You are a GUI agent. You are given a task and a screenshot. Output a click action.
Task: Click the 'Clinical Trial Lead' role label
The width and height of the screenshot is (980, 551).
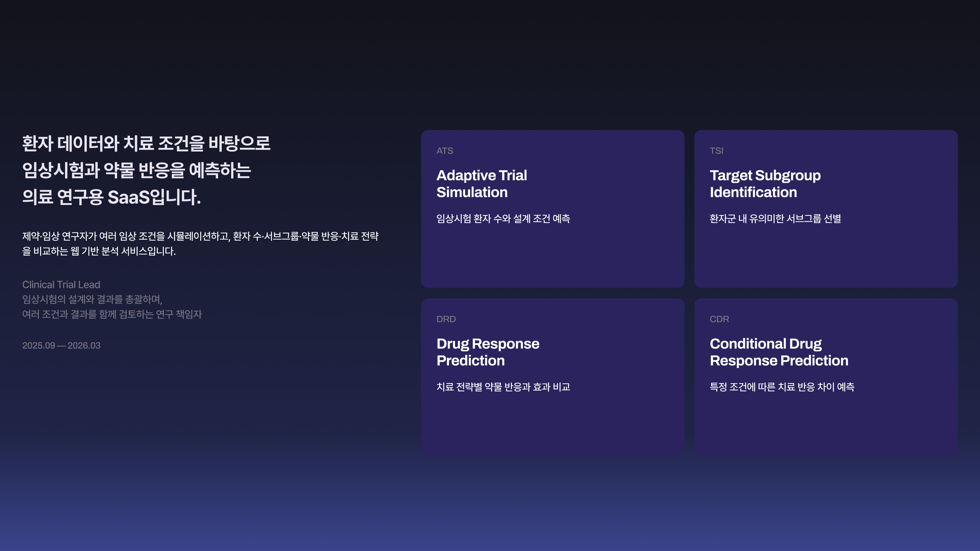[61, 285]
